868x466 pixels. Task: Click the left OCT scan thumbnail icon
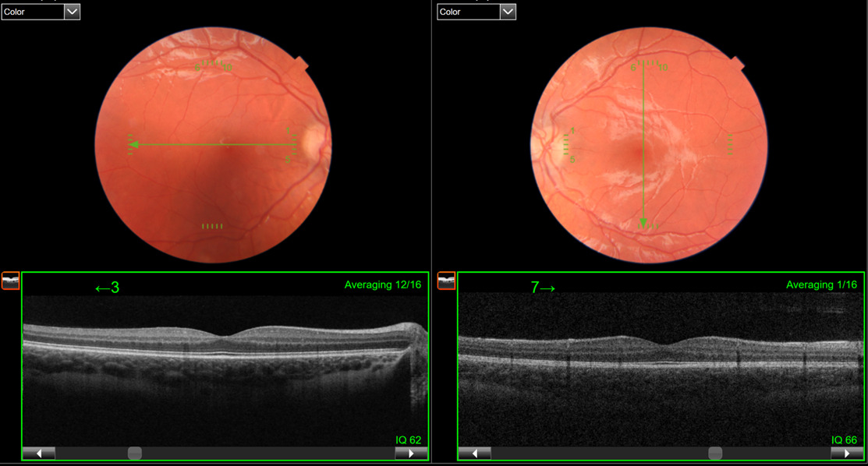click(11, 281)
